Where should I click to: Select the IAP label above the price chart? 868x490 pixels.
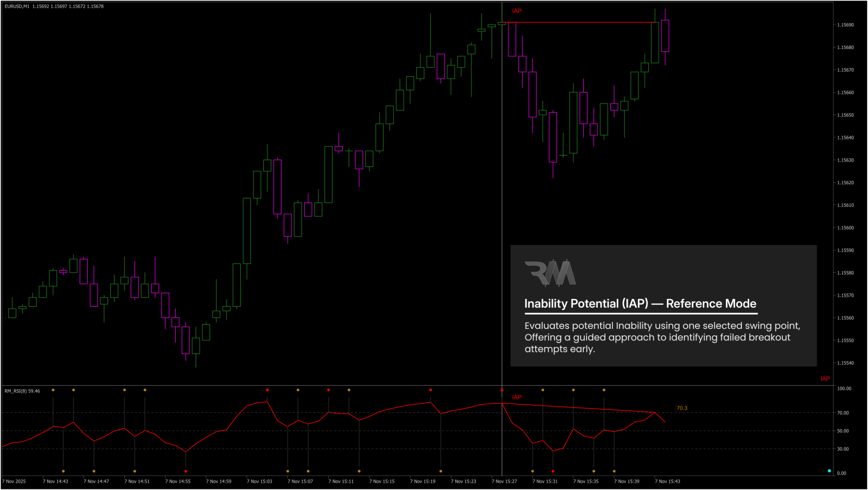click(517, 11)
